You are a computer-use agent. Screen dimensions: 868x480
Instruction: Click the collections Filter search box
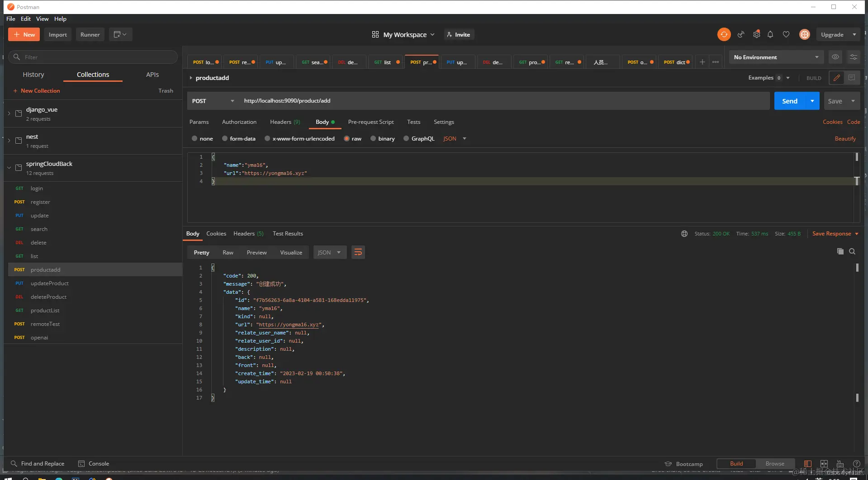tap(93, 57)
